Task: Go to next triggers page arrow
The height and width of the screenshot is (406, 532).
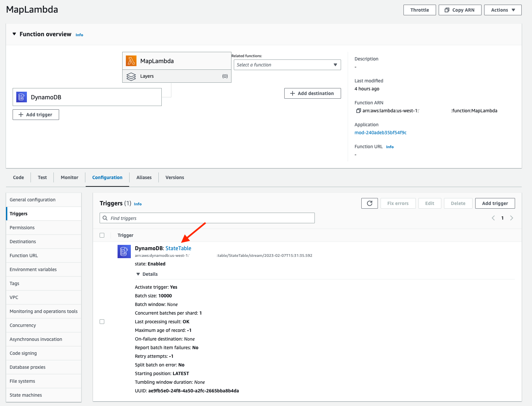Action: [x=512, y=218]
